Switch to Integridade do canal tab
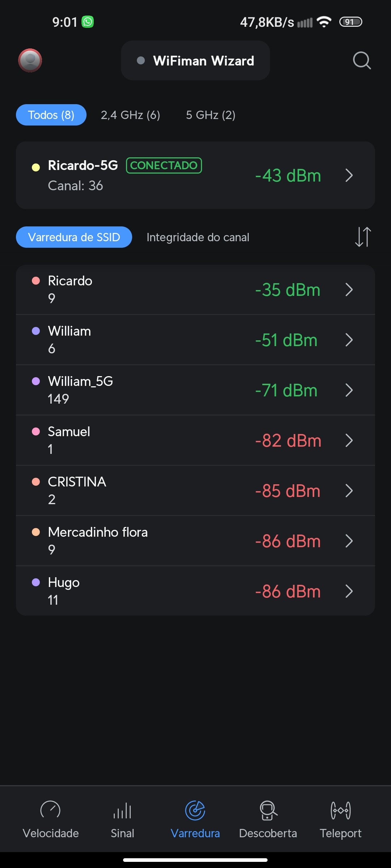 198,237
